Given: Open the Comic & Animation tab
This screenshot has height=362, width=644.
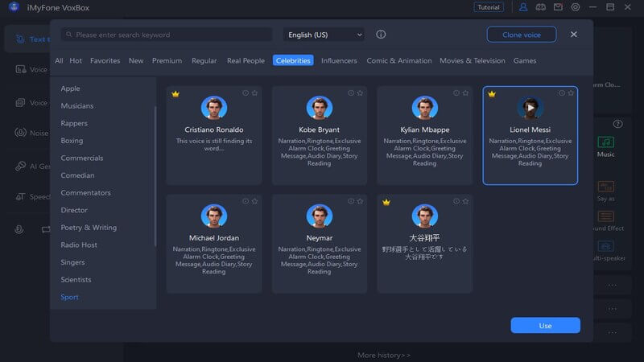Looking at the screenshot, I should (398, 61).
